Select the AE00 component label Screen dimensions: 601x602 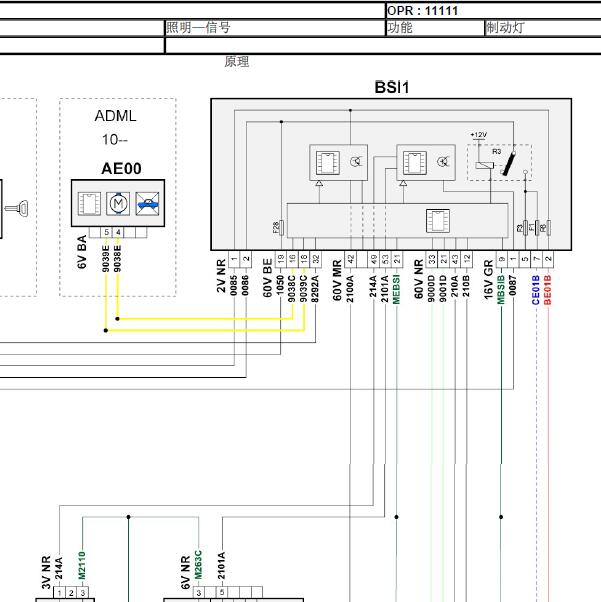point(121,169)
